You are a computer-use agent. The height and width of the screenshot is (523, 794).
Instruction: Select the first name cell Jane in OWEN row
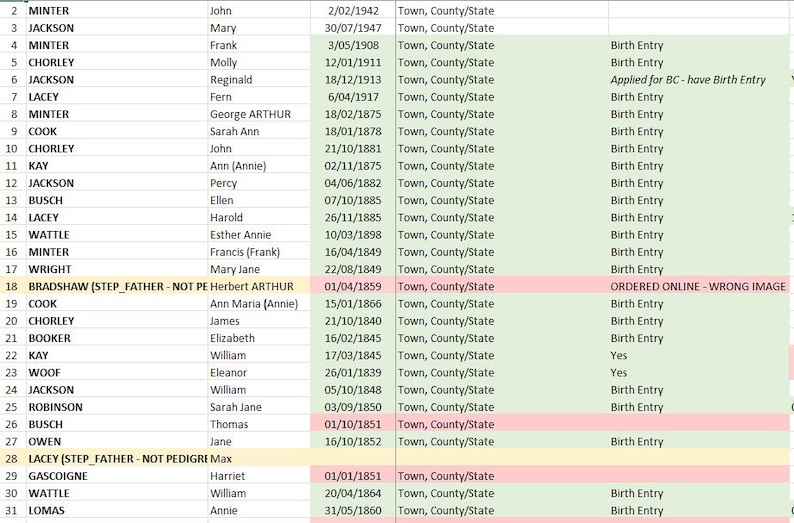tap(259, 441)
